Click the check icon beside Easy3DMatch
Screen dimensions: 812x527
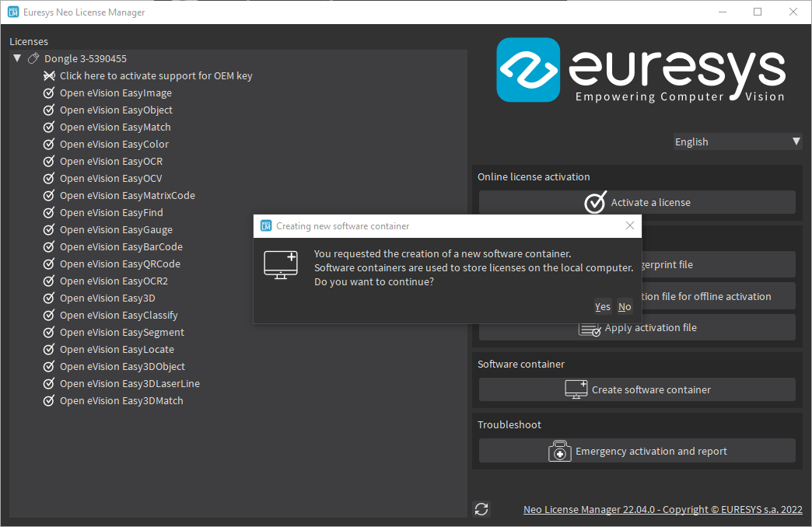(x=49, y=400)
